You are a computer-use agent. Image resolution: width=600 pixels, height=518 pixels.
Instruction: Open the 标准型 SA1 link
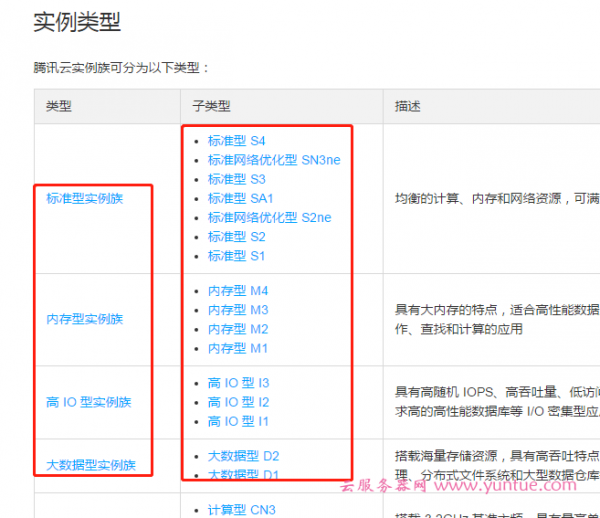pyautogui.click(x=240, y=198)
